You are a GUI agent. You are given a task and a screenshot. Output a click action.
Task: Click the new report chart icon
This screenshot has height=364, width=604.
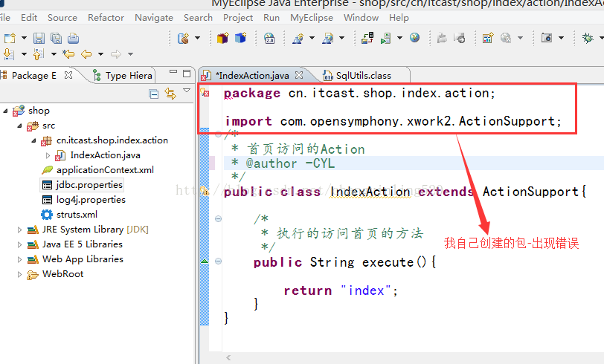coord(488,38)
